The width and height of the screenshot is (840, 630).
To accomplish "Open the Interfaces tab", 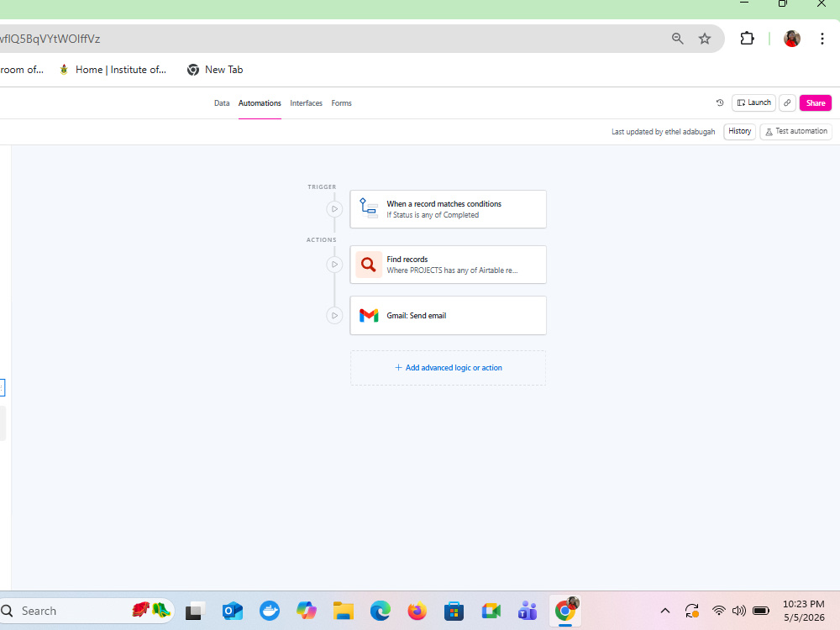I will [306, 102].
